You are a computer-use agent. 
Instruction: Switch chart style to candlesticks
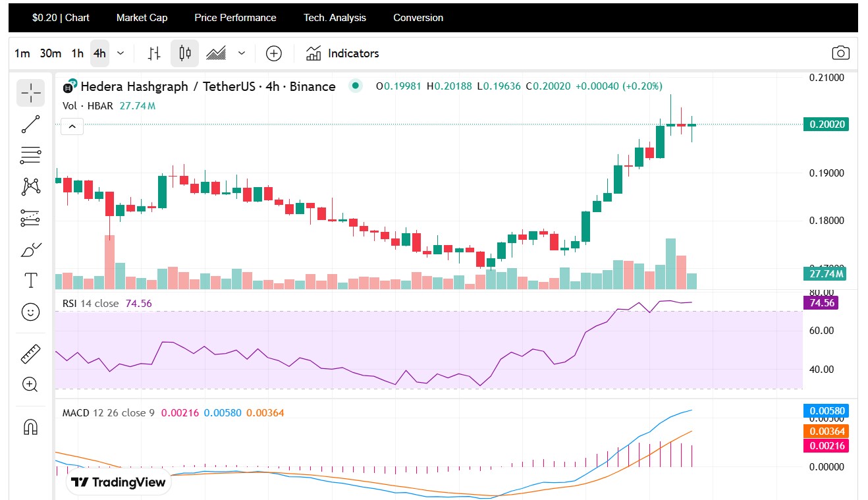click(185, 53)
